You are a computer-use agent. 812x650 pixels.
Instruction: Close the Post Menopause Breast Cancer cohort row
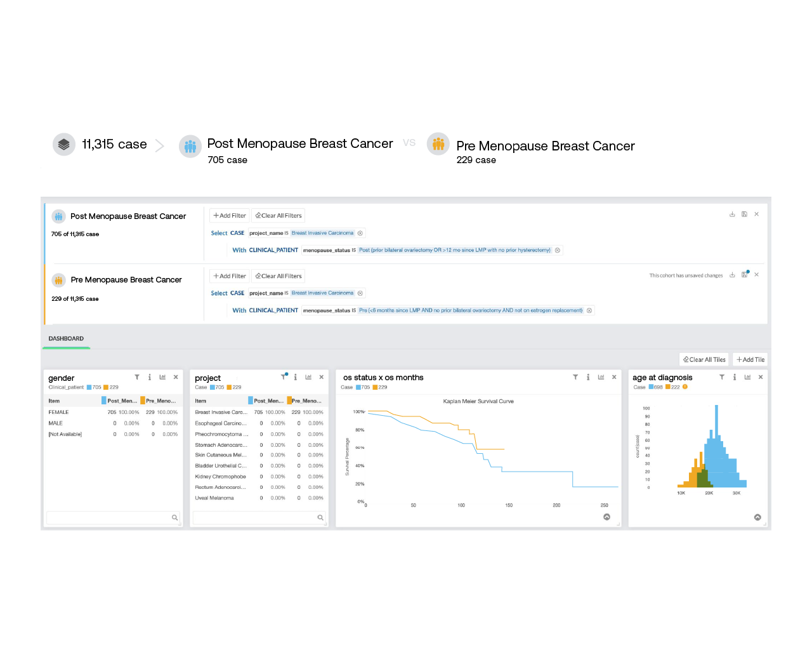757,215
